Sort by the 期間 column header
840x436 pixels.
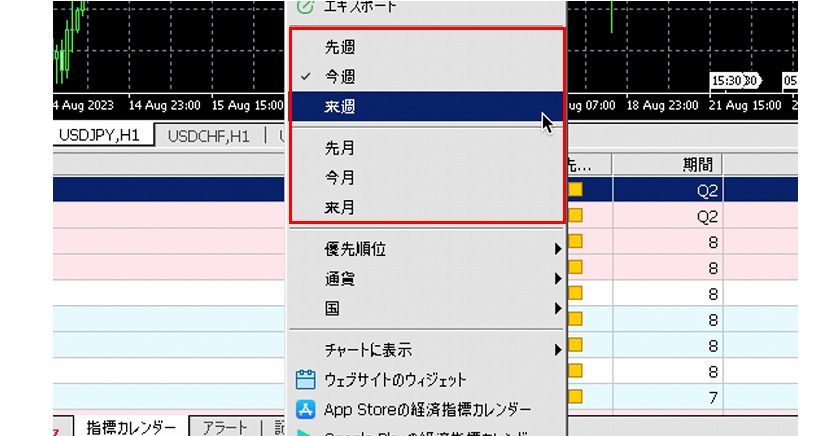point(668,164)
